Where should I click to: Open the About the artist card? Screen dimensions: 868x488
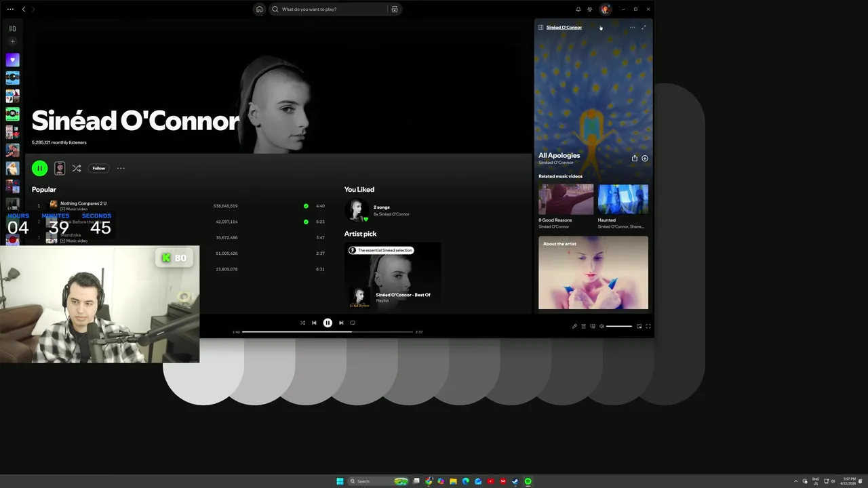point(593,272)
